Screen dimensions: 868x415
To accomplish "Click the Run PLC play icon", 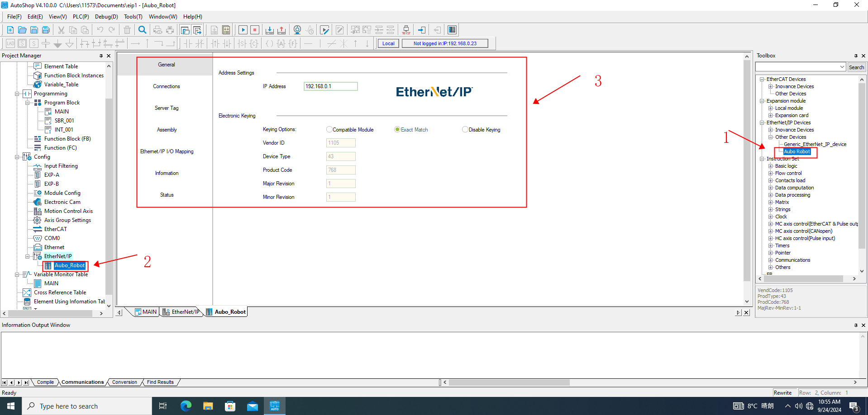I will pos(243,30).
